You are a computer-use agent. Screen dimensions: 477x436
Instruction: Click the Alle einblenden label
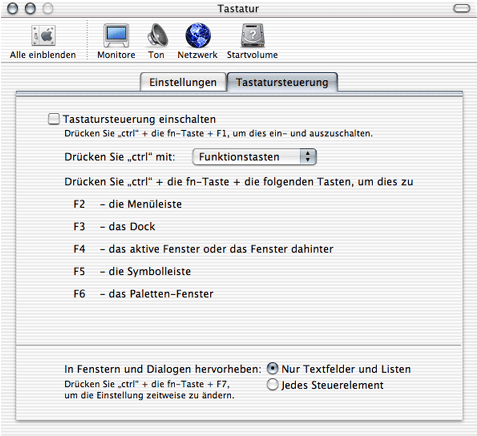pos(43,55)
